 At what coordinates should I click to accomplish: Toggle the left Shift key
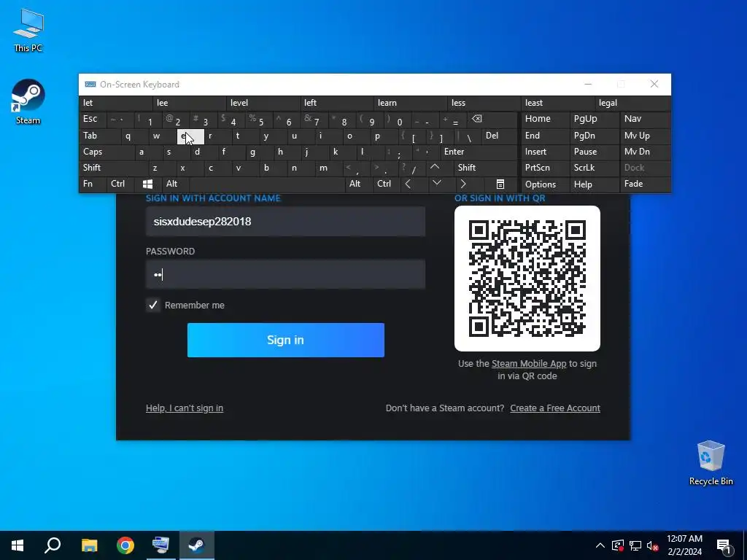pos(113,168)
